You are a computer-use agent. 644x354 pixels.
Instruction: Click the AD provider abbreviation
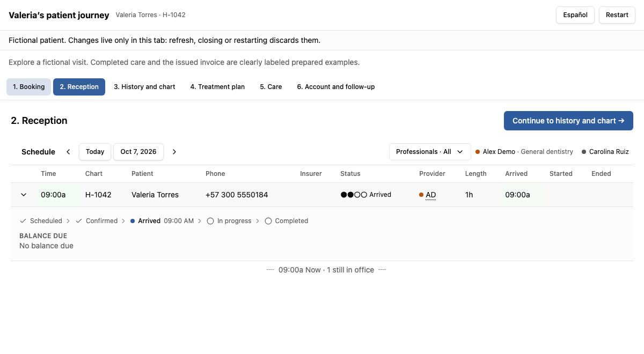coord(431,195)
